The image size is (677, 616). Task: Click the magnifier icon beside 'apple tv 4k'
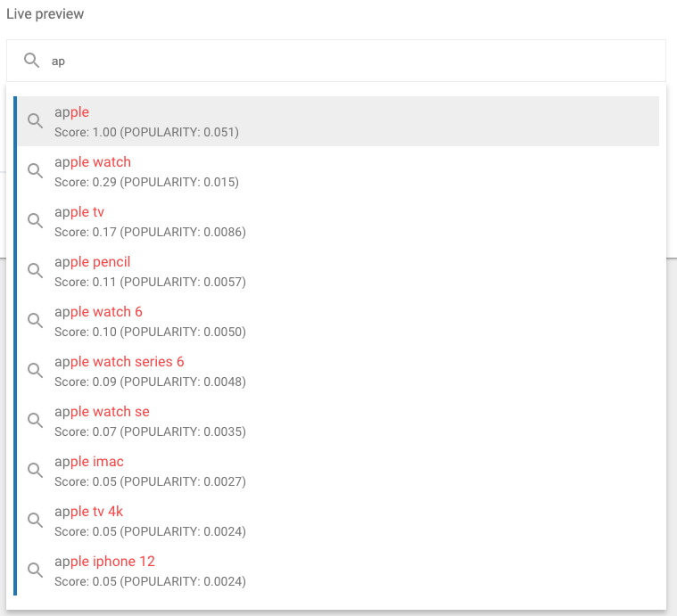36,521
